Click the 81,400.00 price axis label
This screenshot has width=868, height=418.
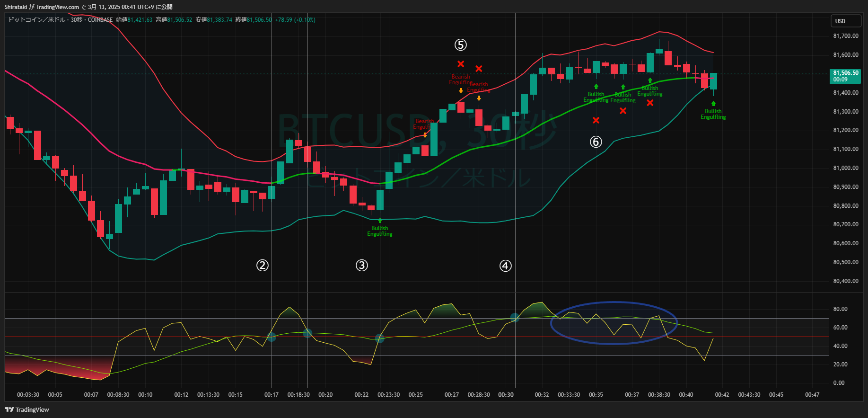[846, 93]
